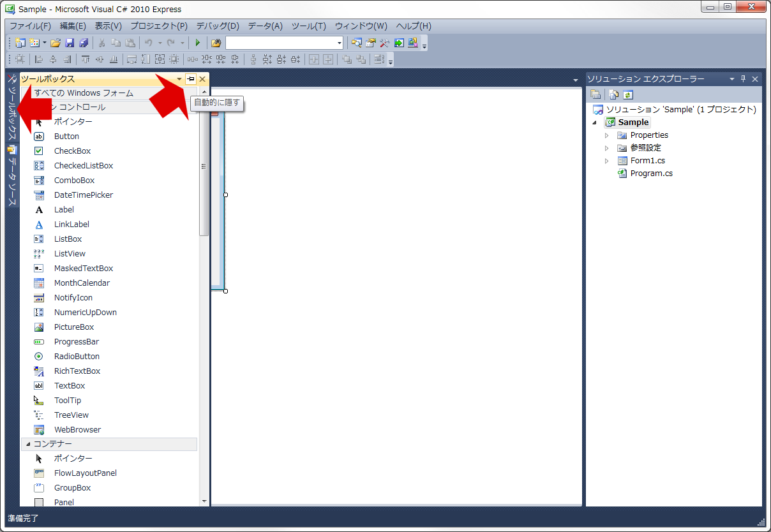
Task: Open the Toolbox window position dropdown
Action: pyautogui.click(x=179, y=78)
